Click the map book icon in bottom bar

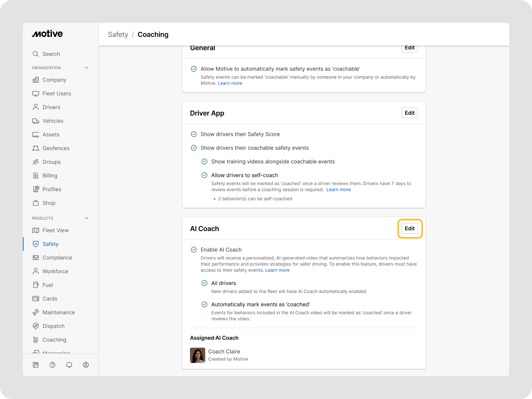(36, 365)
